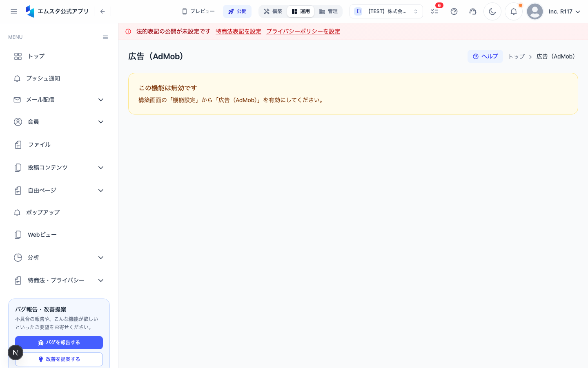
Task: Expand 投稿コンテンツ chevron
Action: [x=101, y=168]
